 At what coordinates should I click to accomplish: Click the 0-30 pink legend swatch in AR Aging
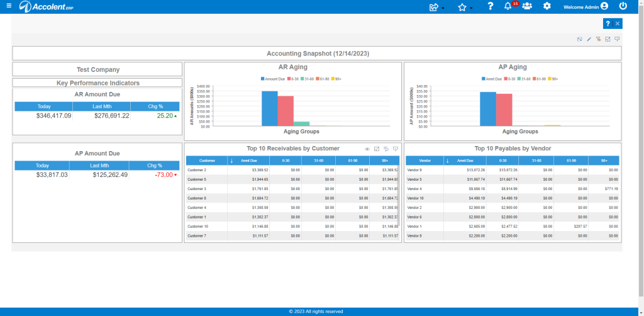click(289, 79)
